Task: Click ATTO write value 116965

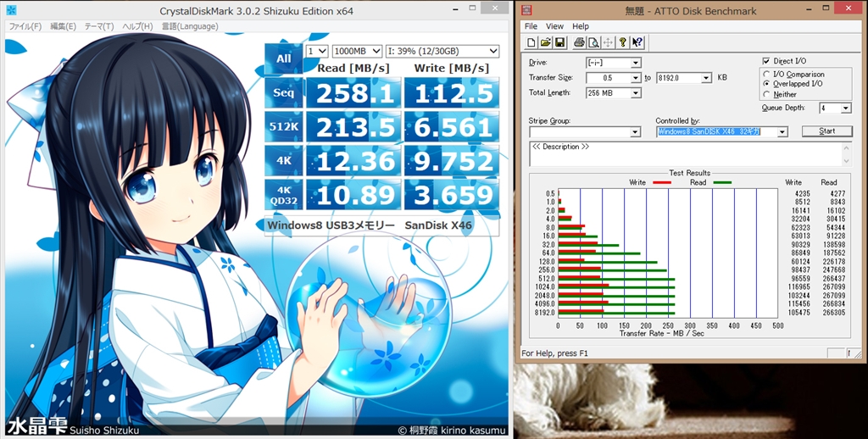Action: (x=799, y=286)
